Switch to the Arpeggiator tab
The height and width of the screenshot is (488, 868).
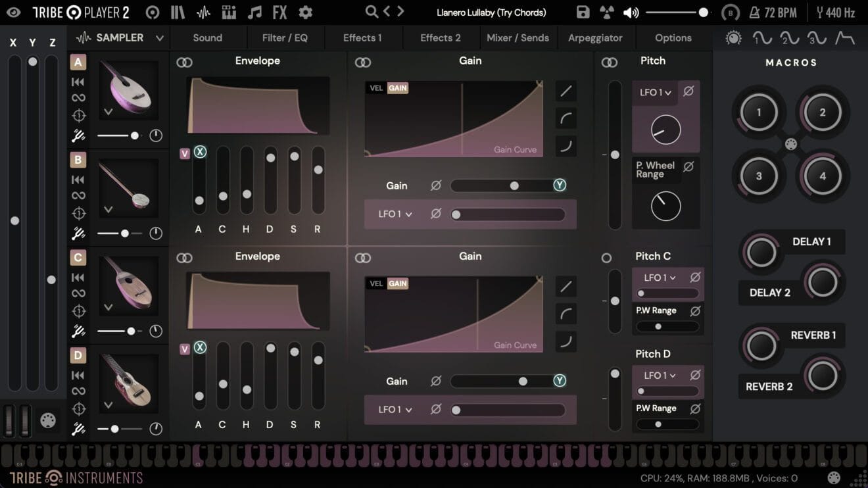tap(596, 37)
